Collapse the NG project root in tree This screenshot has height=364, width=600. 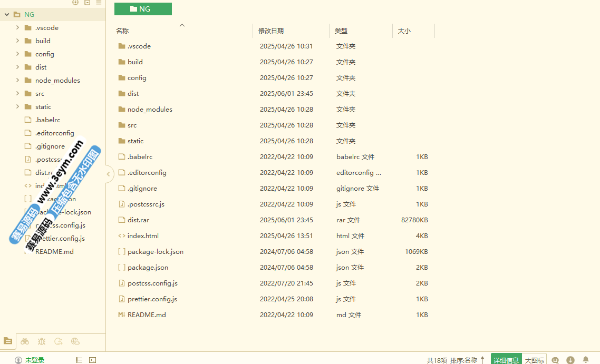[7, 15]
